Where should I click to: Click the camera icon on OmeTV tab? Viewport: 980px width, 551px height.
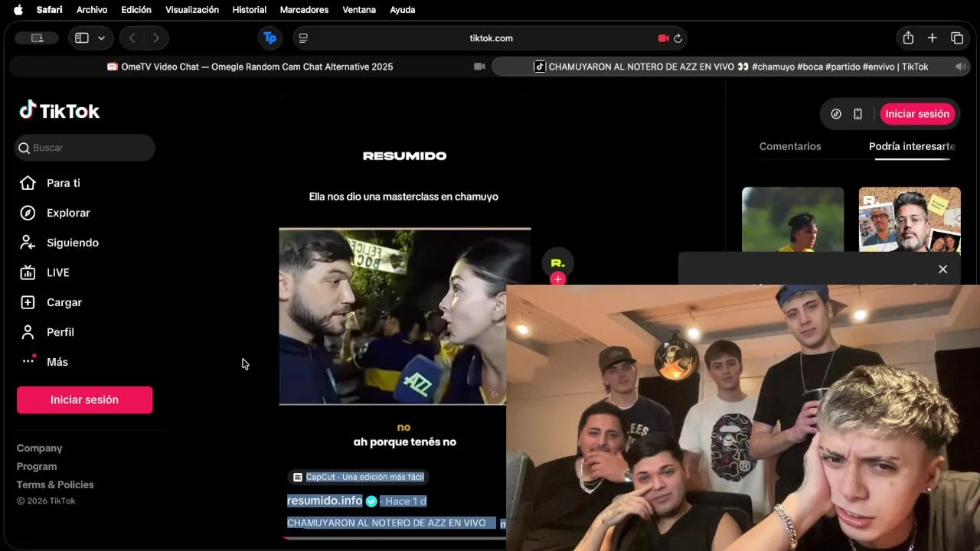point(479,67)
